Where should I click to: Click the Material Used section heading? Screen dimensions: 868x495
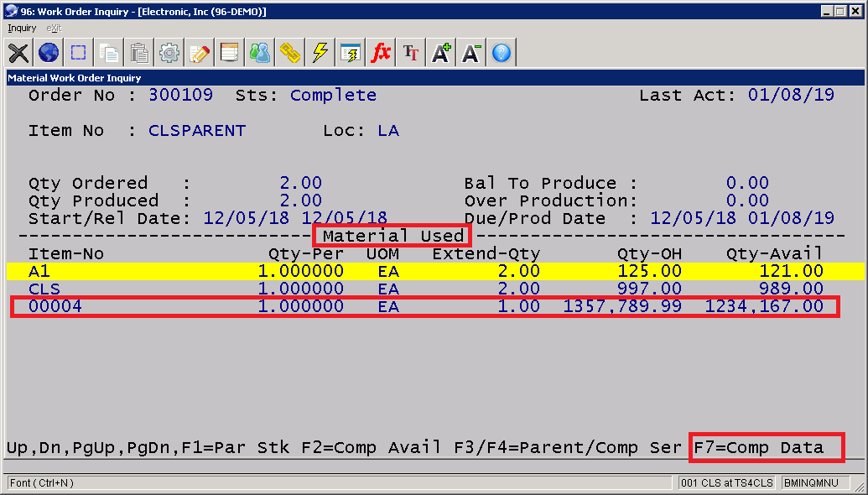[393, 237]
